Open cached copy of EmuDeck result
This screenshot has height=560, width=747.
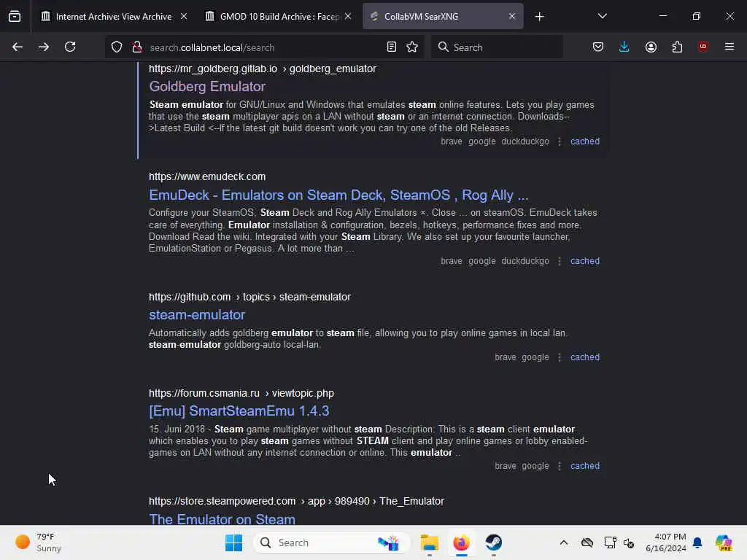tap(585, 261)
